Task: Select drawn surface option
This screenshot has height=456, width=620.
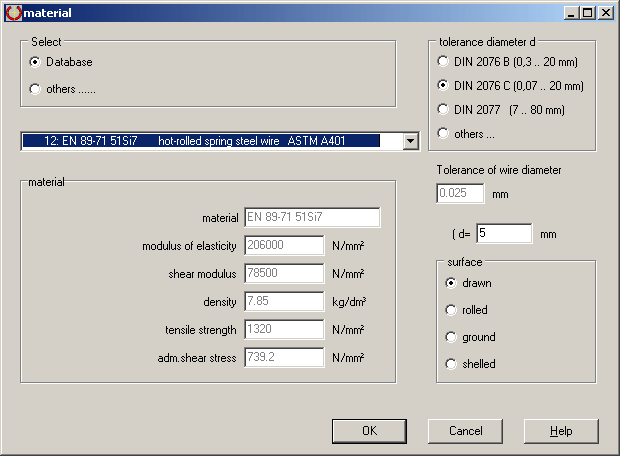Action: (451, 283)
